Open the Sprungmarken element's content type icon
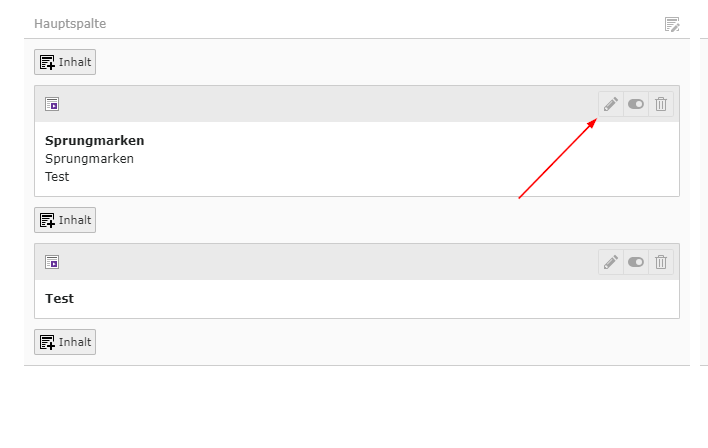The image size is (708, 448). click(x=52, y=104)
